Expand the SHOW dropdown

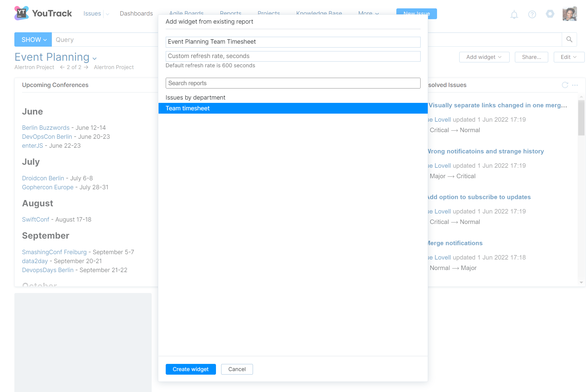33,39
